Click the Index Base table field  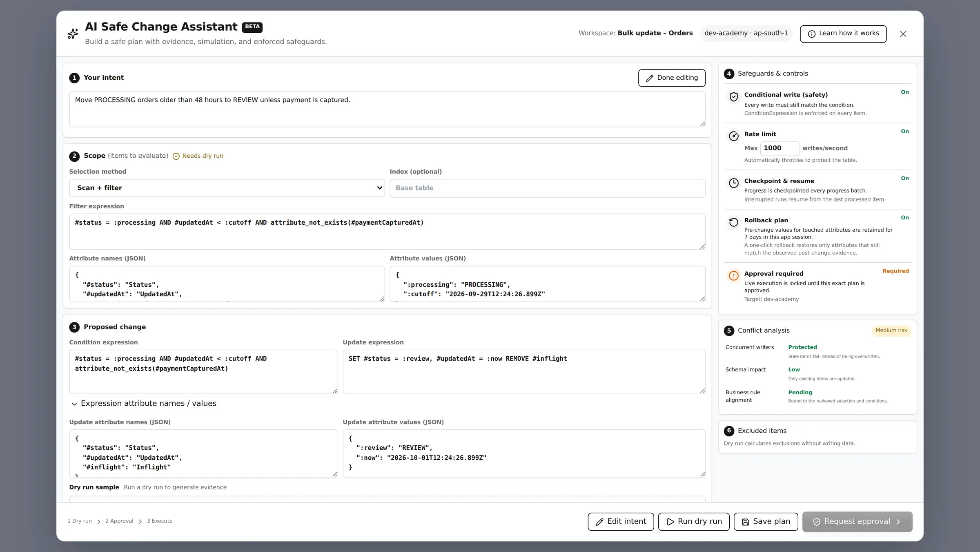click(x=547, y=188)
